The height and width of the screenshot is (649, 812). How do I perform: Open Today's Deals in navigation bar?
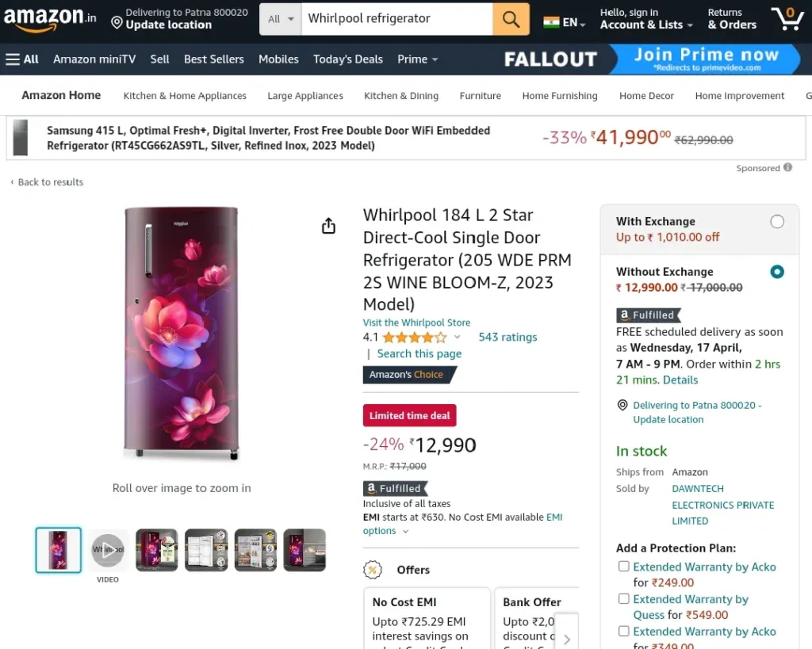(348, 59)
